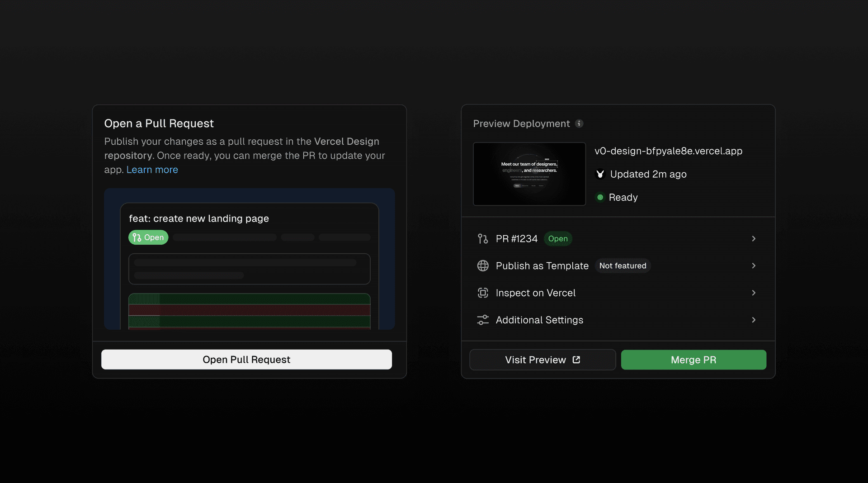
Task: Expand Publish as Template chevron arrow
Action: pos(754,266)
